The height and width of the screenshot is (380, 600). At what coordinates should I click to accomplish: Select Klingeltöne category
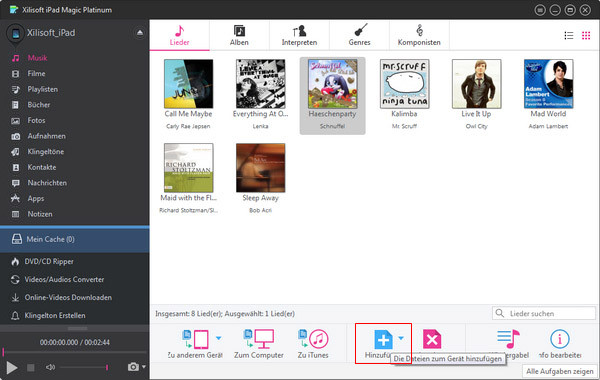pos(46,152)
